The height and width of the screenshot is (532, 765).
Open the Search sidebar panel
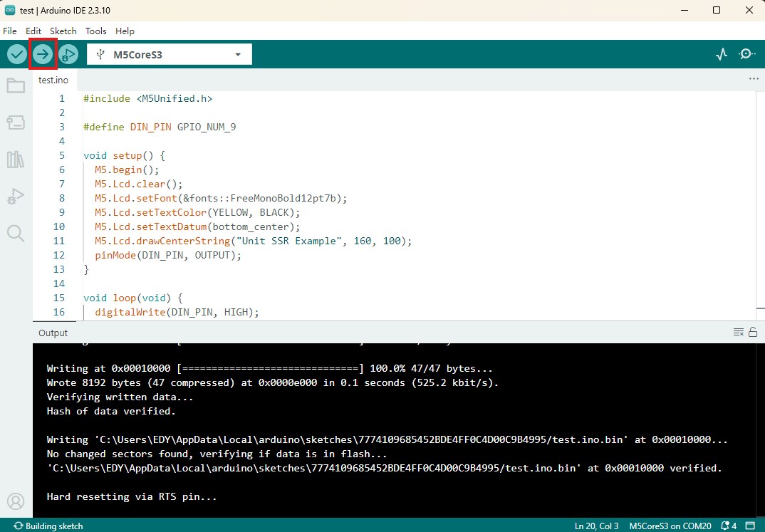[x=16, y=234]
